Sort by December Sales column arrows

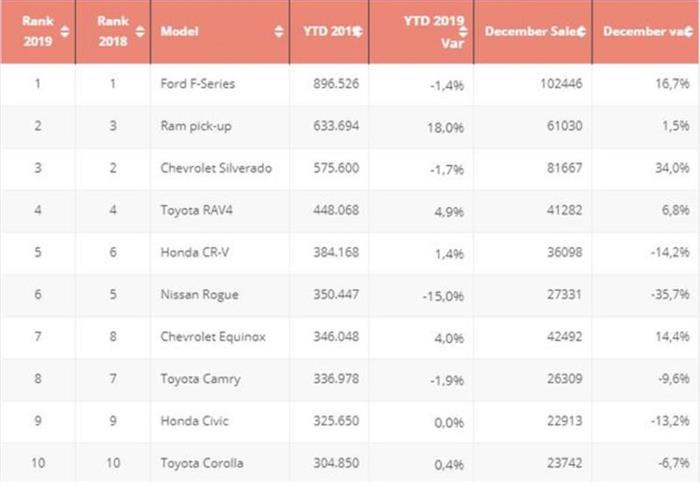point(580,32)
